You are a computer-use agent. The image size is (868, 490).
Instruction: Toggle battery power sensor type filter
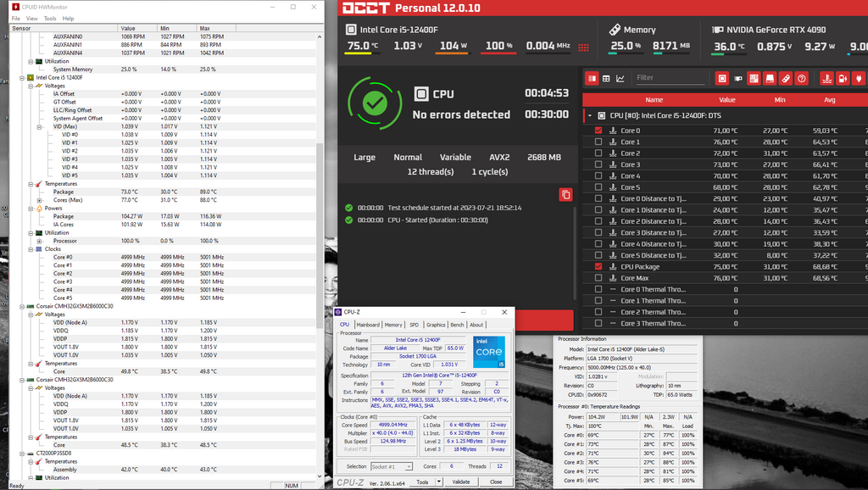(843, 79)
